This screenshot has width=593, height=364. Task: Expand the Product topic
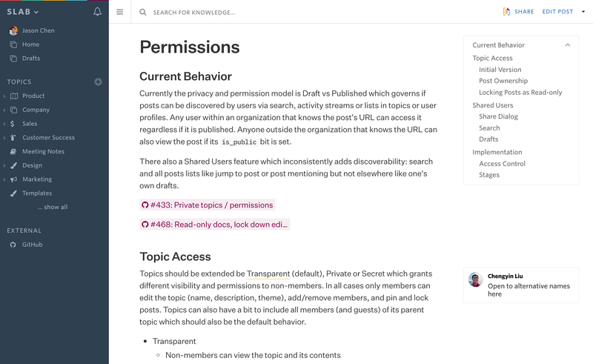[x=5, y=96]
